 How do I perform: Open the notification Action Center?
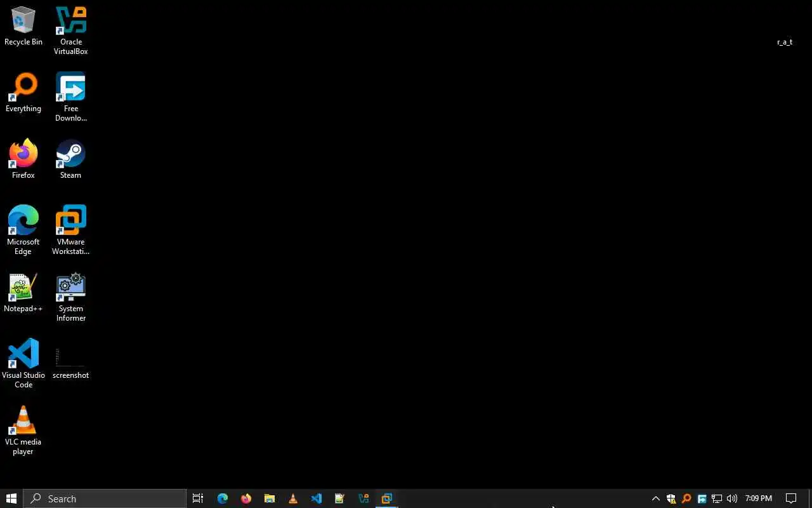pyautogui.click(x=791, y=498)
